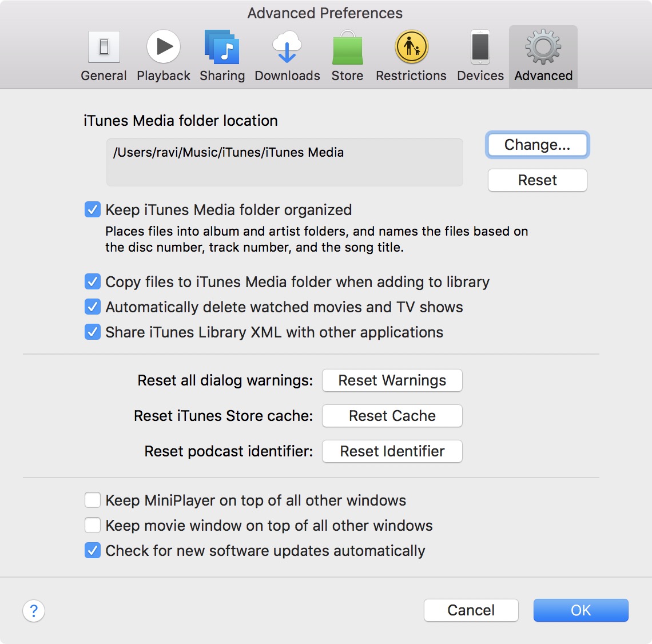
Task: Open Sharing preferences pane icon
Action: point(222,46)
